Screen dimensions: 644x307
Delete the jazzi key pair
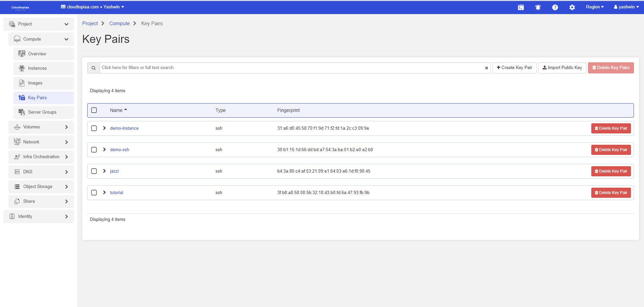pyautogui.click(x=610, y=171)
